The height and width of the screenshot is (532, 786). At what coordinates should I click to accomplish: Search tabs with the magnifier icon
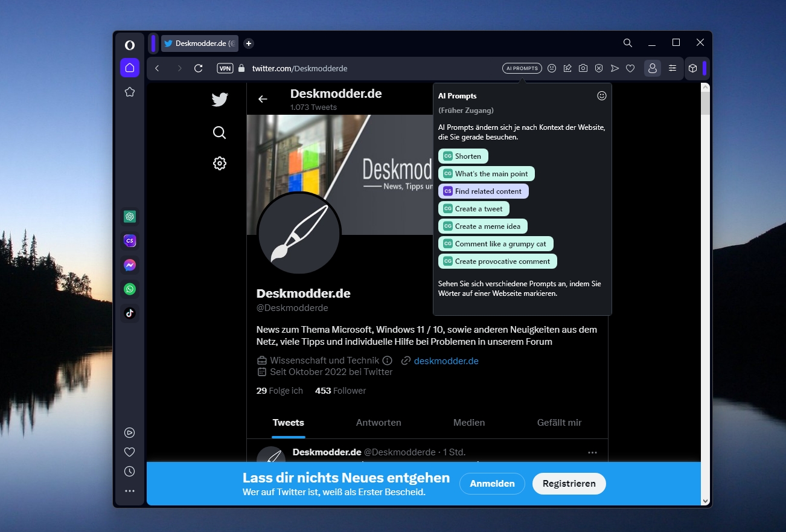click(x=628, y=43)
